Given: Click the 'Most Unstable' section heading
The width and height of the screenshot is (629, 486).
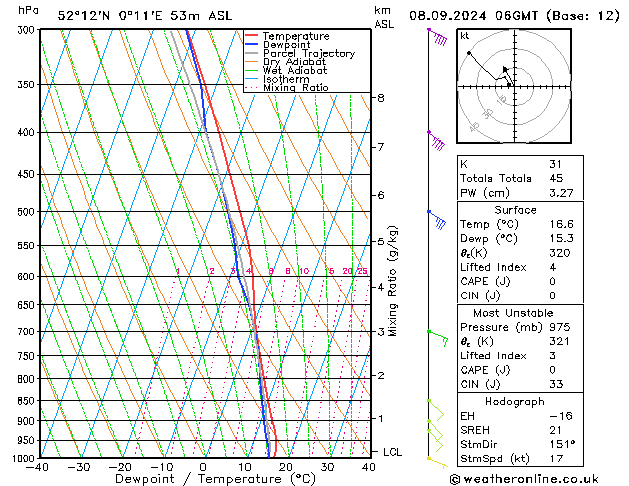Looking at the screenshot, I should 513,313.
